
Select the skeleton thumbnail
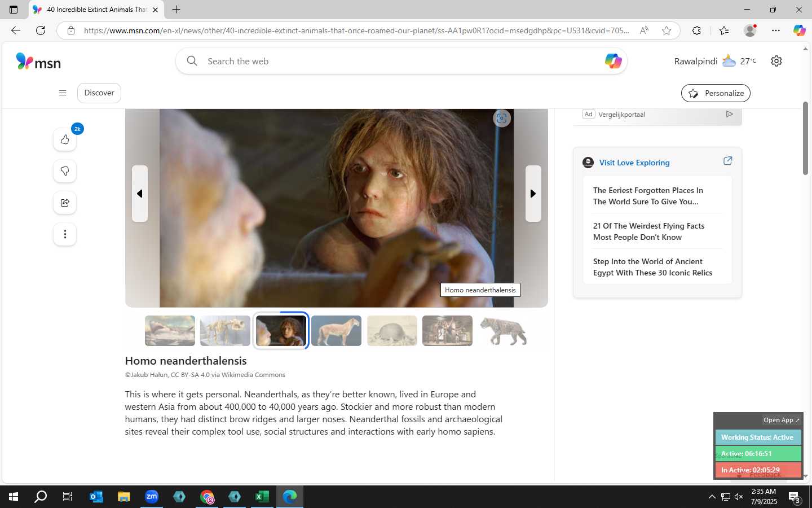[x=225, y=331]
